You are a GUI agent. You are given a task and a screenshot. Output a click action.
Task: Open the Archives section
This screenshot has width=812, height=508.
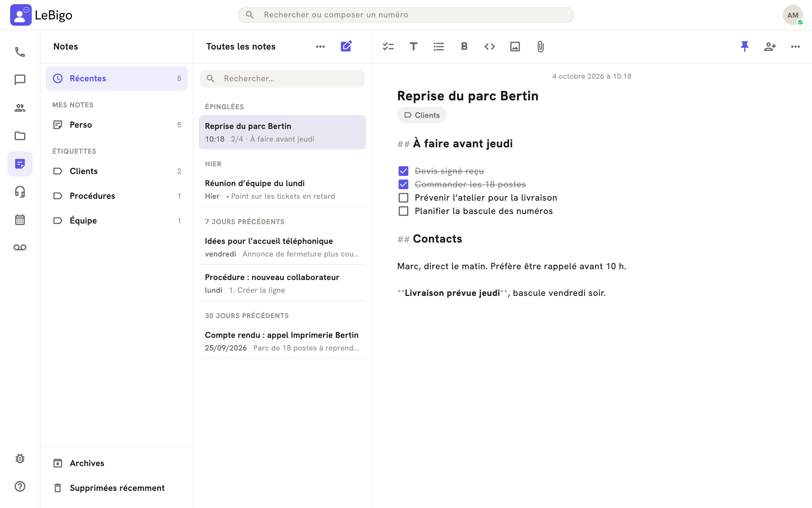tap(116, 463)
